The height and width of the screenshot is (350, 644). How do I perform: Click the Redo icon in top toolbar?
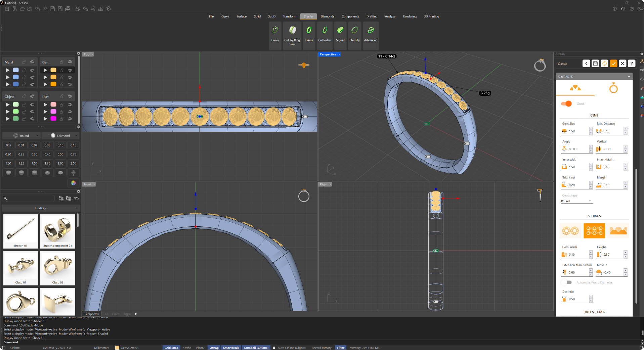coord(45,9)
